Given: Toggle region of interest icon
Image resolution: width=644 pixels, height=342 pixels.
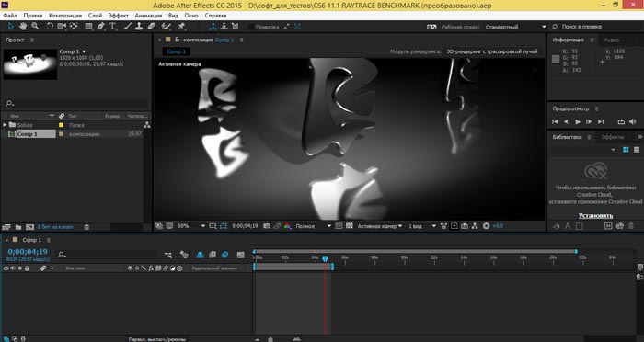Looking at the screenshot, I should [x=339, y=226].
